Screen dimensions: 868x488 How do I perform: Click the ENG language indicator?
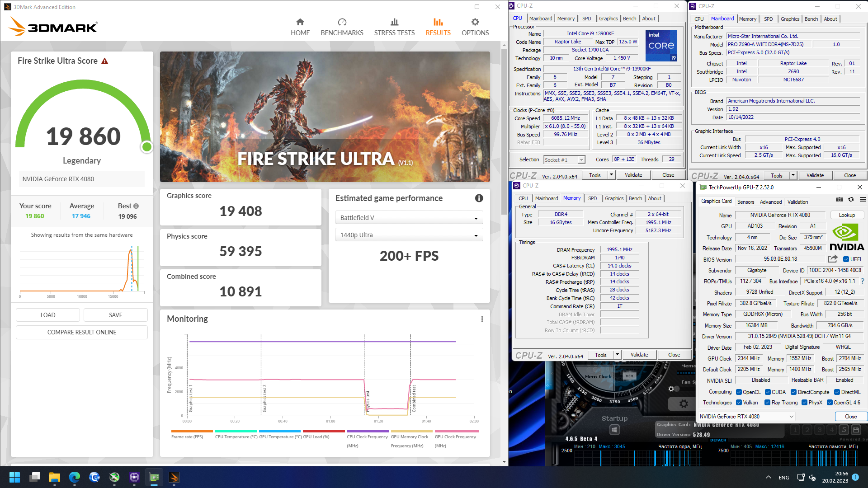(784, 478)
